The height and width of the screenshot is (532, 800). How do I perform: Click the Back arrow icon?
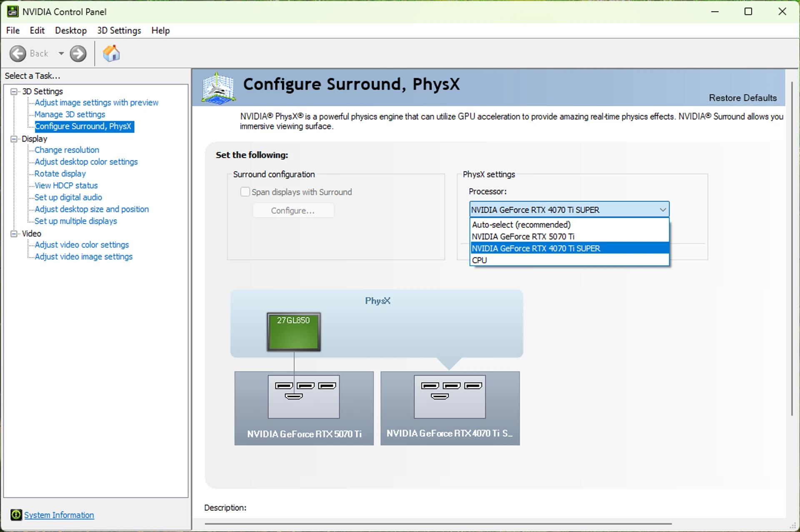(x=18, y=54)
